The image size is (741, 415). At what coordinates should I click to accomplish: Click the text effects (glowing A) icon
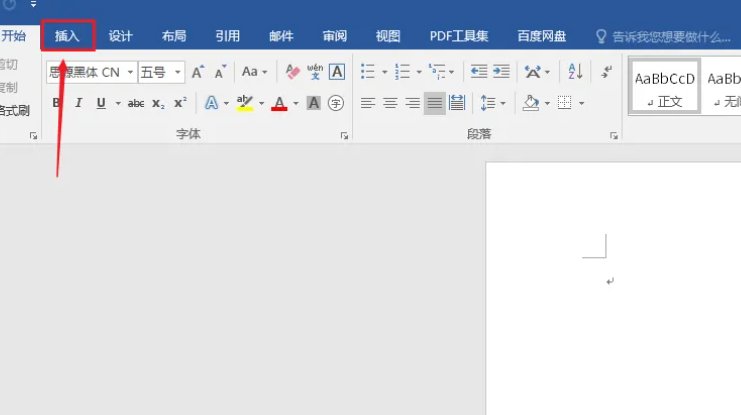[211, 103]
